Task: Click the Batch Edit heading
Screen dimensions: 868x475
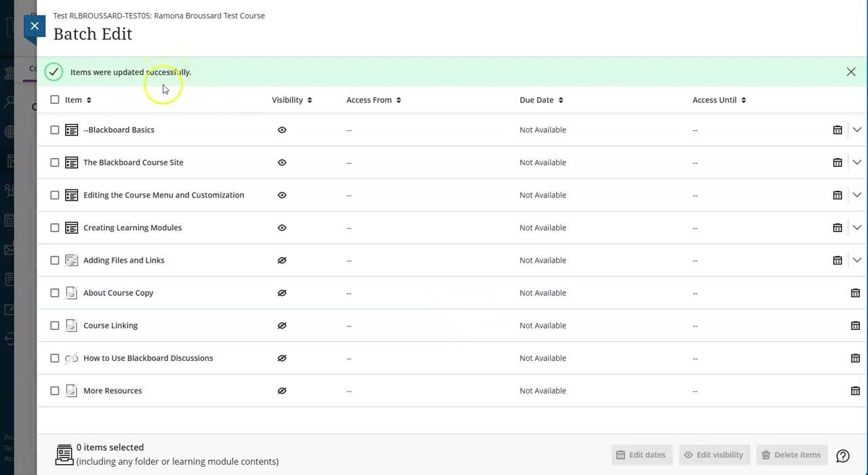Action: (x=93, y=34)
